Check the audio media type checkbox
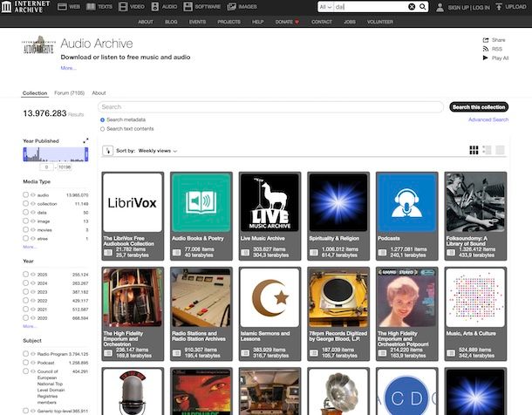 click(x=26, y=194)
